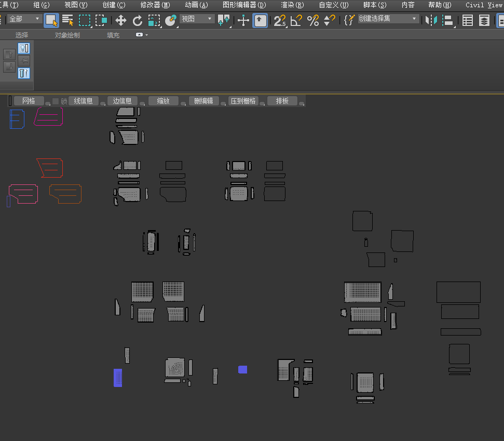Choose Rectangular Selection Region tool

[85, 20]
